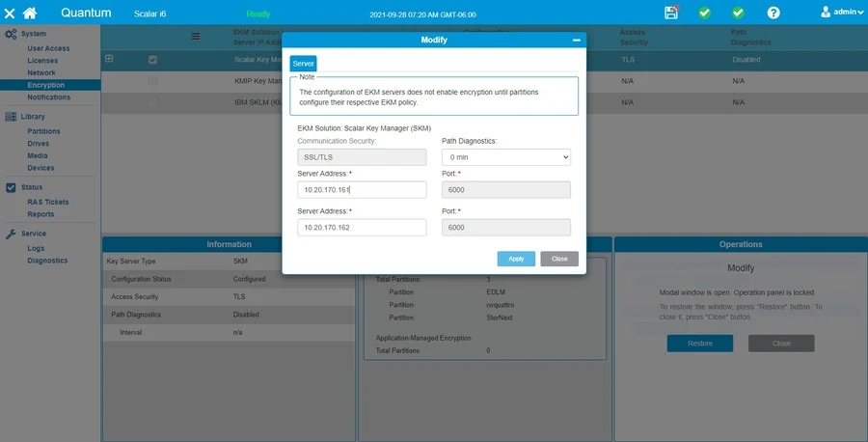Open the hamburger menu icon in table header

point(196,36)
